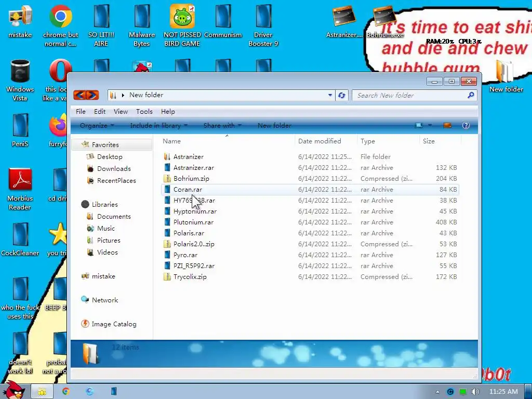532x399 pixels.
Task: Open the CockCleaner desktop icon
Action: (x=20, y=240)
